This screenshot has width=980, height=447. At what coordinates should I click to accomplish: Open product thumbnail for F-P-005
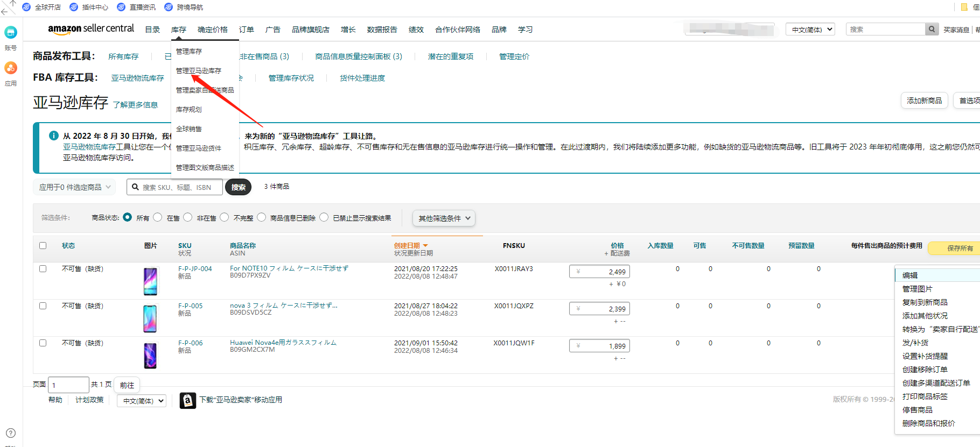pyautogui.click(x=150, y=318)
